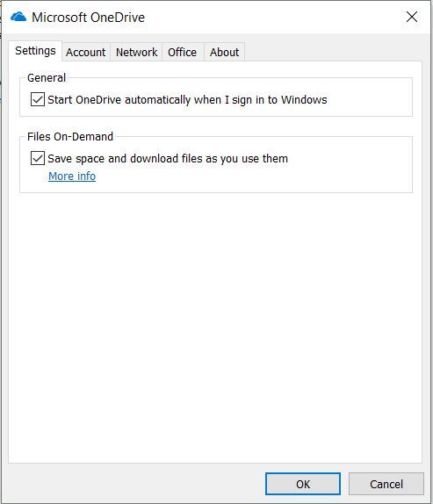This screenshot has height=504, width=433.
Task: Open the Network tab
Action: point(137,52)
